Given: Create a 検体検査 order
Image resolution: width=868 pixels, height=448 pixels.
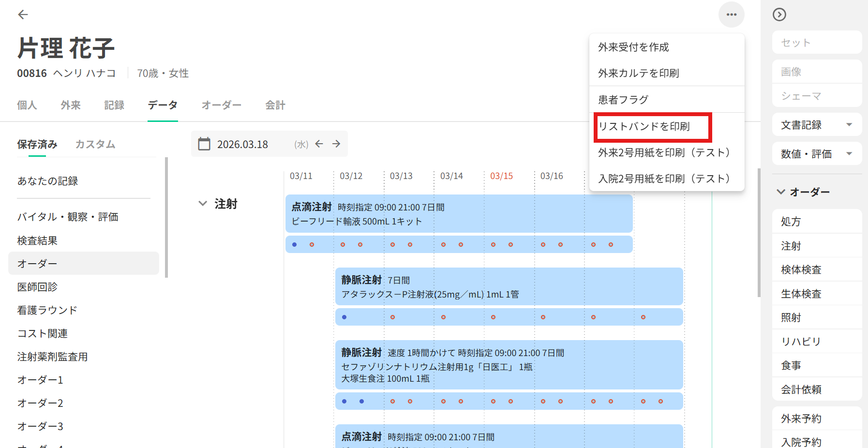Looking at the screenshot, I should (817, 269).
